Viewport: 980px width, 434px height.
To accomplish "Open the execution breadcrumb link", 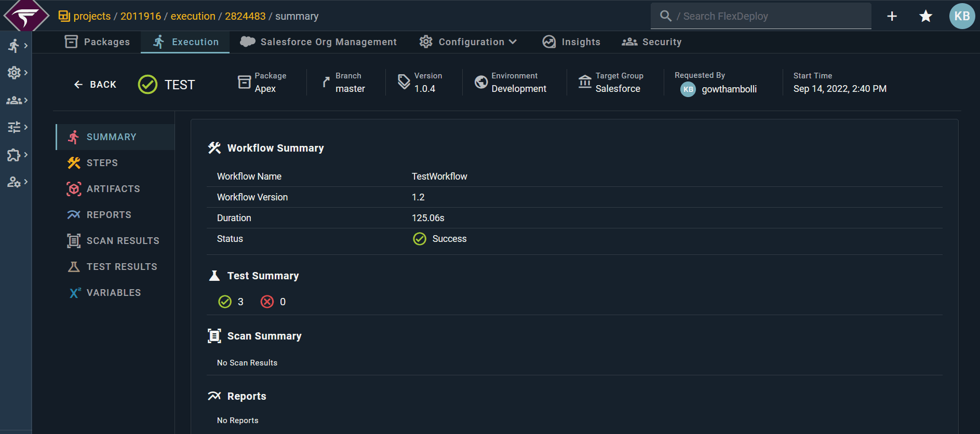I will click(x=193, y=16).
